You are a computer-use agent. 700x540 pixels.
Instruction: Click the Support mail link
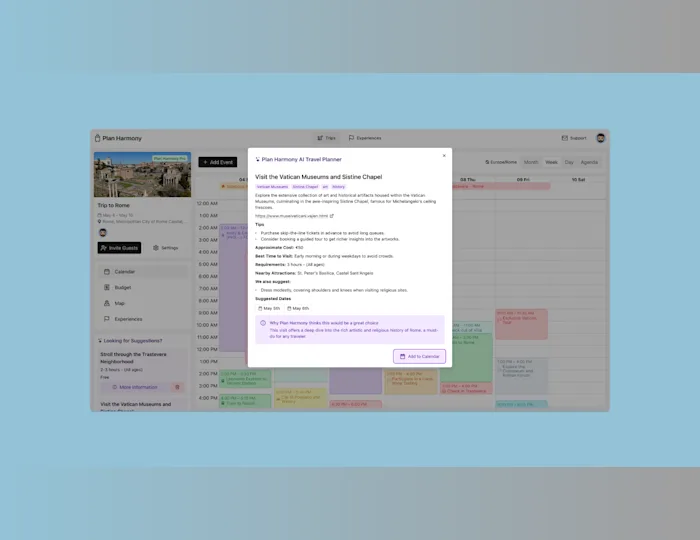click(x=574, y=138)
